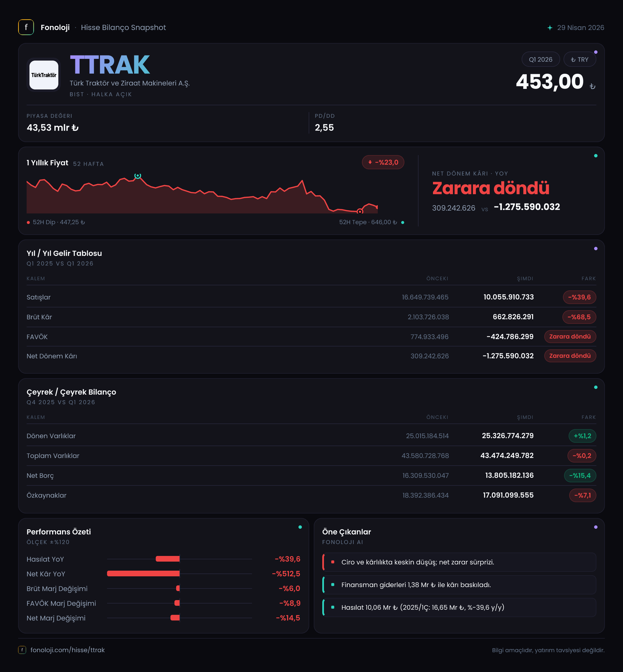623x672 pixels.
Task: Click the Brüt Marj Değişimi bar
Action: (x=178, y=588)
